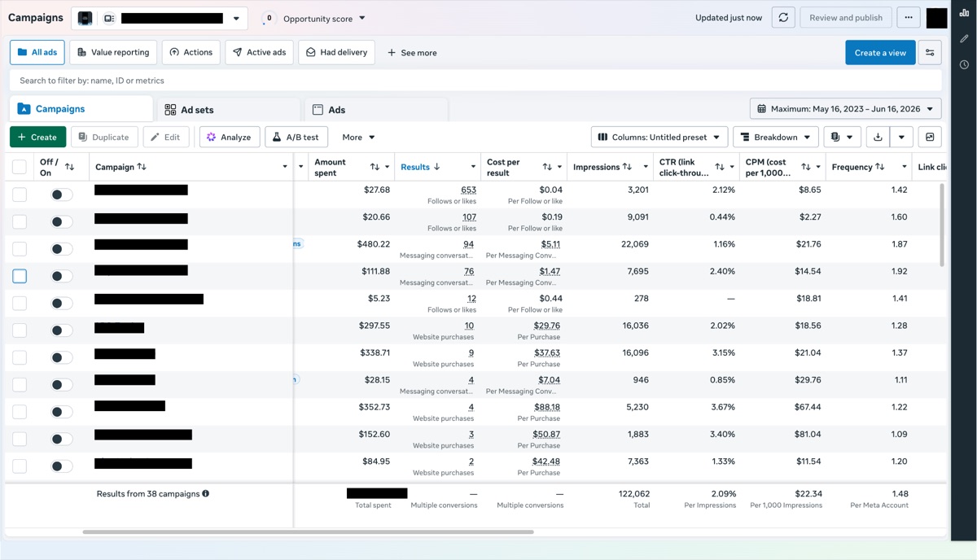Click the $29.76 cost per purchase value
Image resolution: width=977 pixels, height=560 pixels.
[x=547, y=326]
